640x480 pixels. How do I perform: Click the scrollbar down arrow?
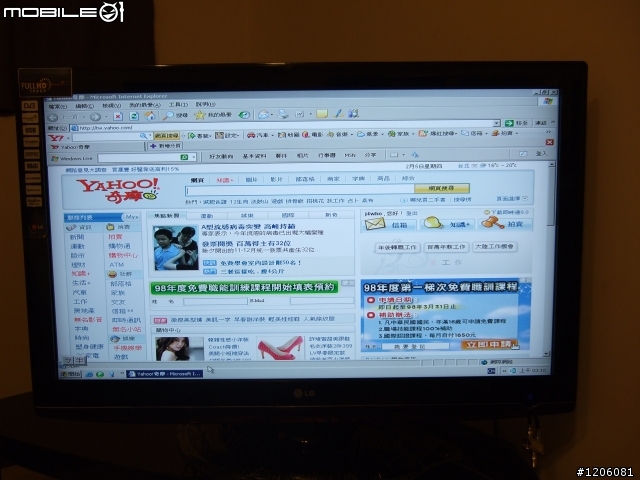coord(547,354)
